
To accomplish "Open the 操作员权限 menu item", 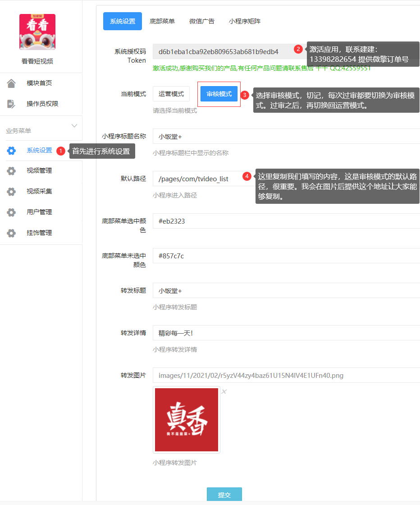I will click(42, 104).
